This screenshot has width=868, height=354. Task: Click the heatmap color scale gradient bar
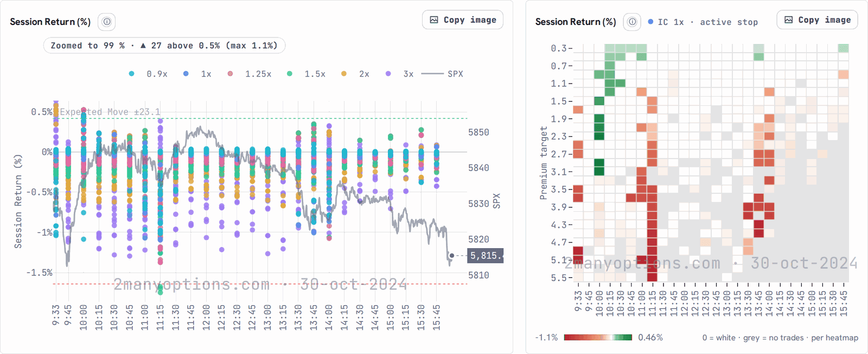tap(598, 338)
